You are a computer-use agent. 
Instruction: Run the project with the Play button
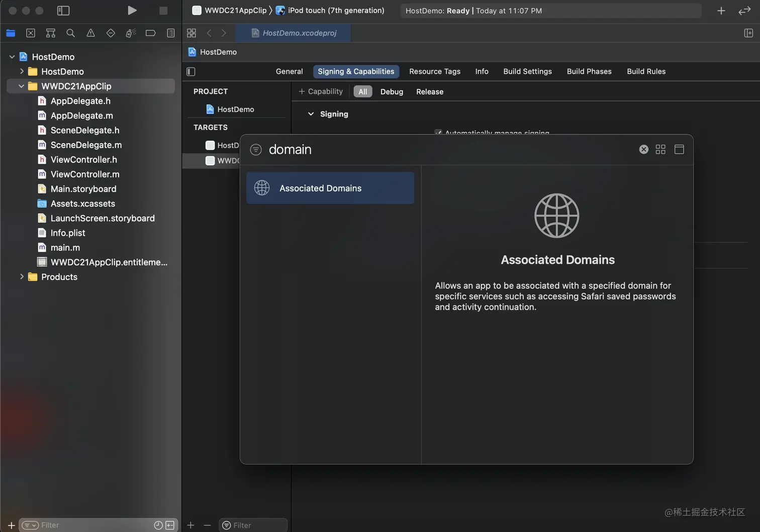(x=132, y=11)
